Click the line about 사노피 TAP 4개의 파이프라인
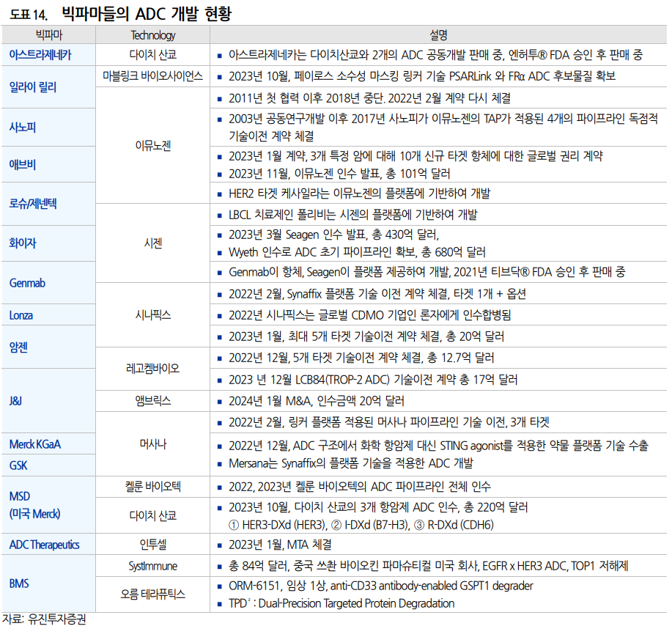Image resolution: width=672 pixels, height=626 pixels. (443, 127)
